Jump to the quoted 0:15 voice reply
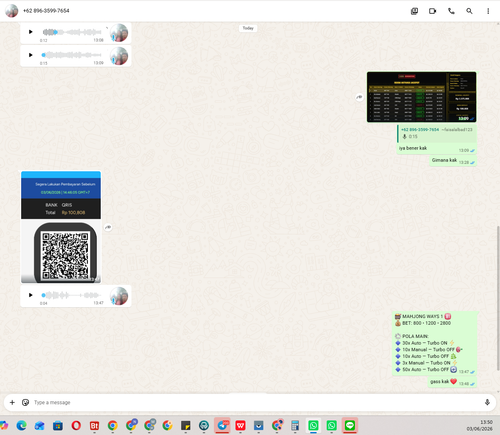Image resolution: width=500 pixels, height=435 pixels. [x=437, y=133]
